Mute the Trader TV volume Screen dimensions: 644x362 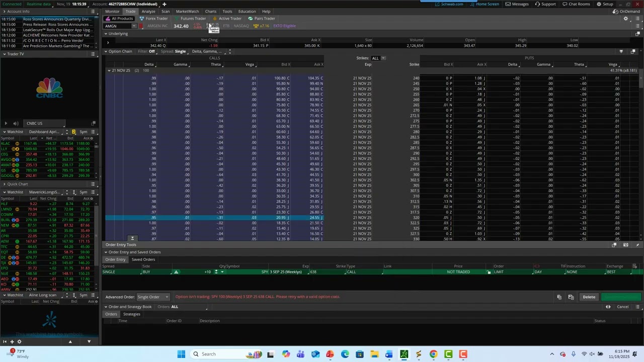(16, 123)
